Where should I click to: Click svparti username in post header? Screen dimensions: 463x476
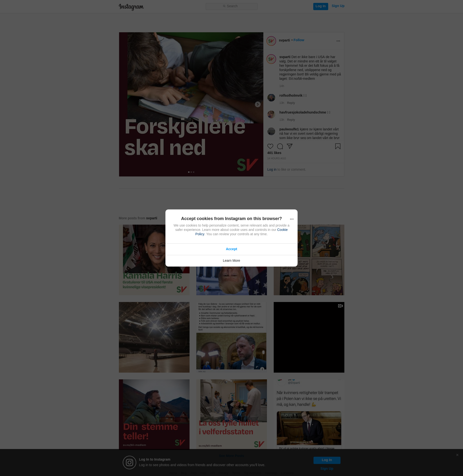click(284, 40)
